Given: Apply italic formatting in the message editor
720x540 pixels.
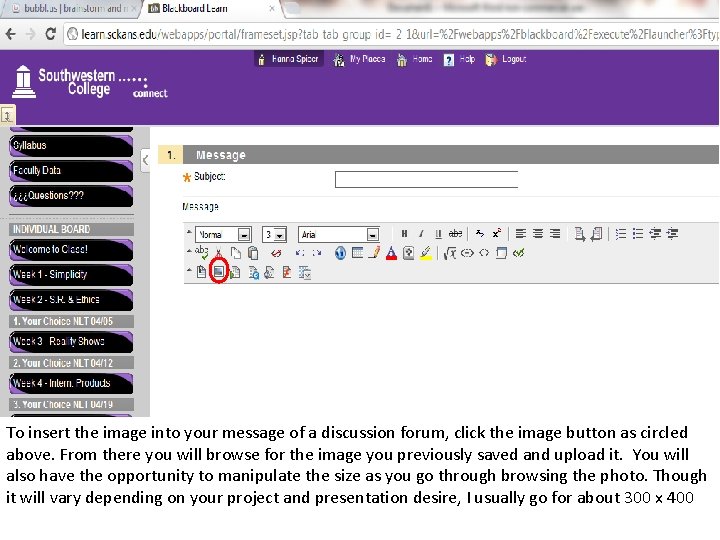Looking at the screenshot, I should tap(421, 234).
